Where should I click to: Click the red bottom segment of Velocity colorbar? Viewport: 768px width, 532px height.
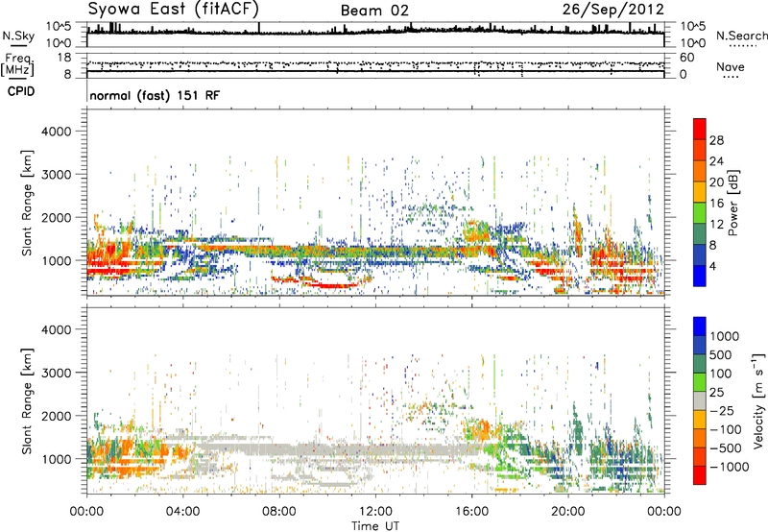click(700, 475)
